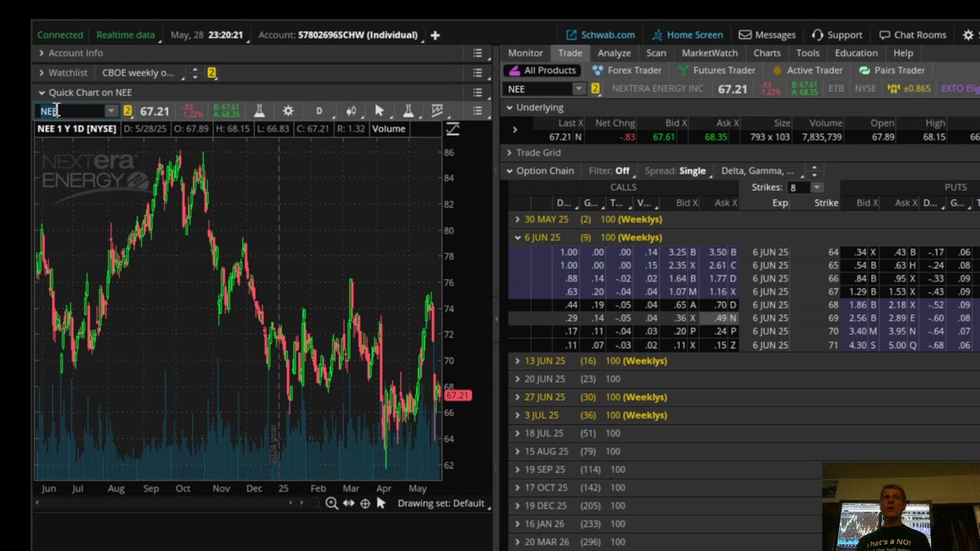The image size is (980, 551).
Task: Open the Account Info panel list menu
Action: pyautogui.click(x=477, y=53)
